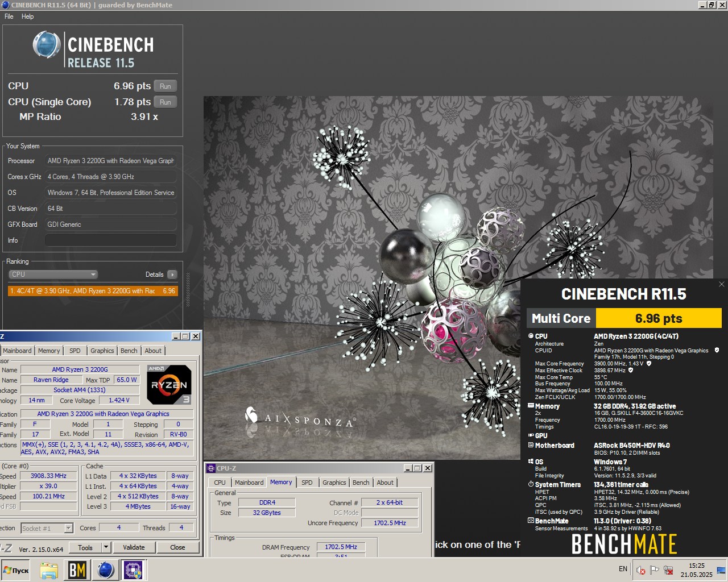Click the Motherboard icon in BenchMate panel
Screen dimensions: 728x582
(531, 445)
